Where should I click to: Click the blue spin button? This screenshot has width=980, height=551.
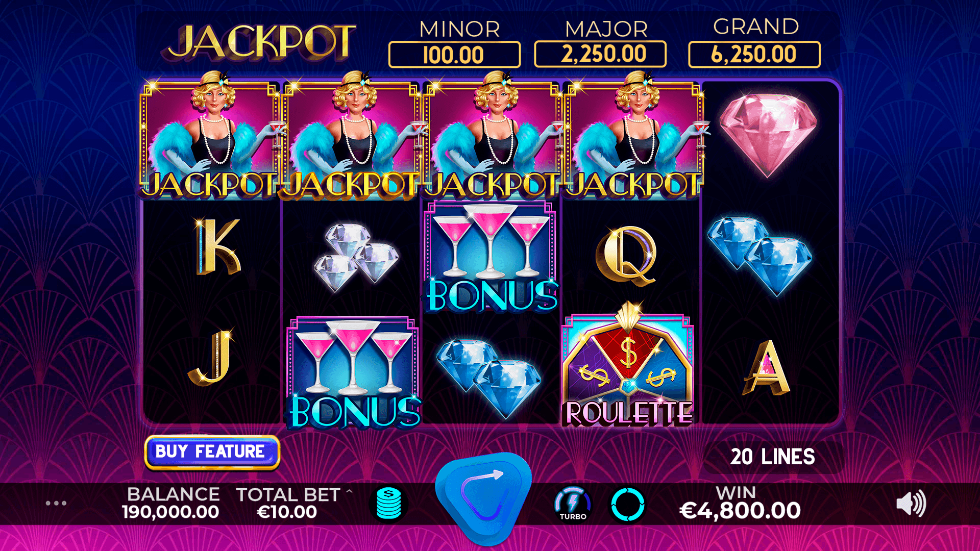click(483, 497)
